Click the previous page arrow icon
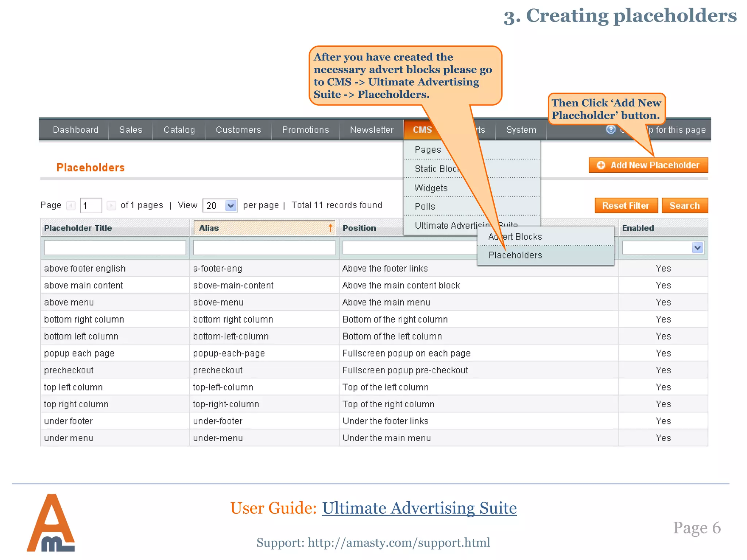 tap(71, 206)
